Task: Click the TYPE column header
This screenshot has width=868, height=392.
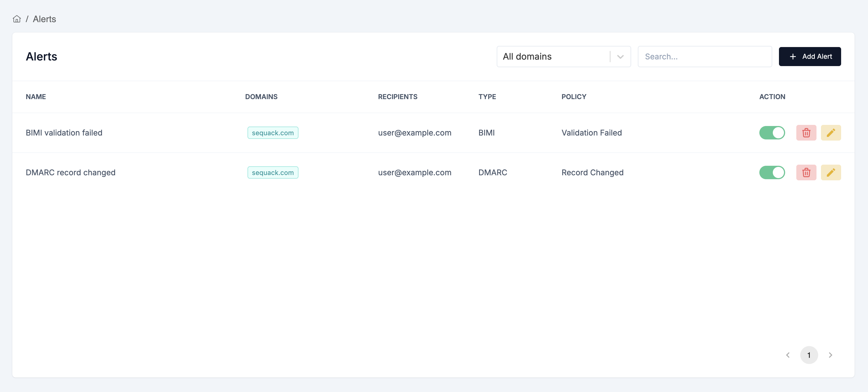Action: click(487, 97)
